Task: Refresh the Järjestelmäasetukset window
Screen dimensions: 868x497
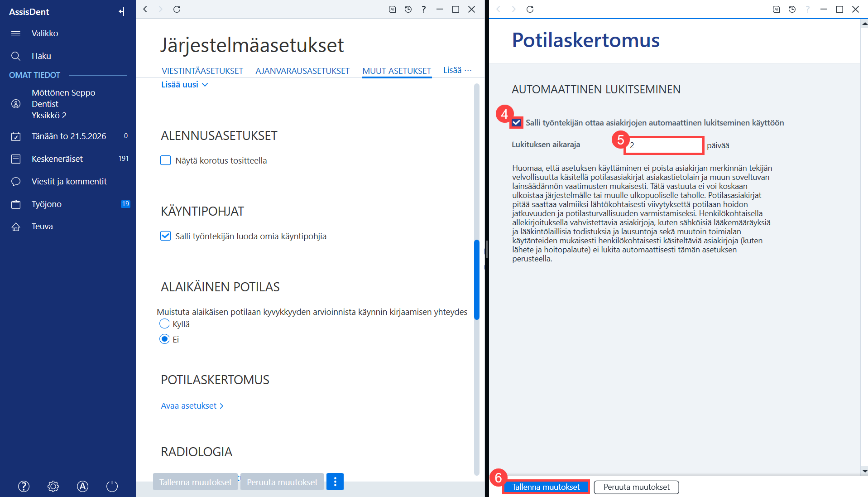Action: pos(177,9)
